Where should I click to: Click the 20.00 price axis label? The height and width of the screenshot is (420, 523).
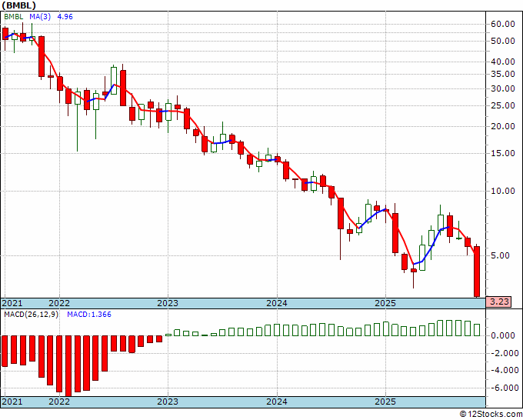(x=503, y=126)
